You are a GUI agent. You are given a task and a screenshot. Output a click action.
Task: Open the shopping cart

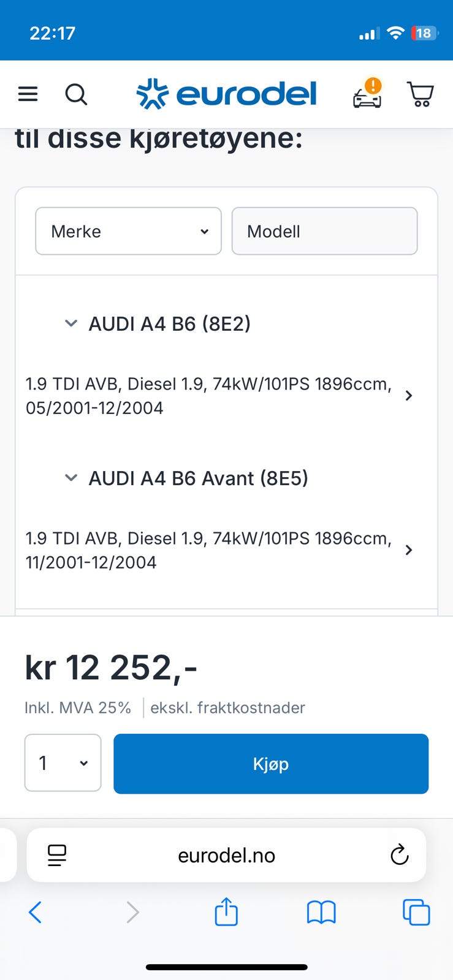(421, 94)
